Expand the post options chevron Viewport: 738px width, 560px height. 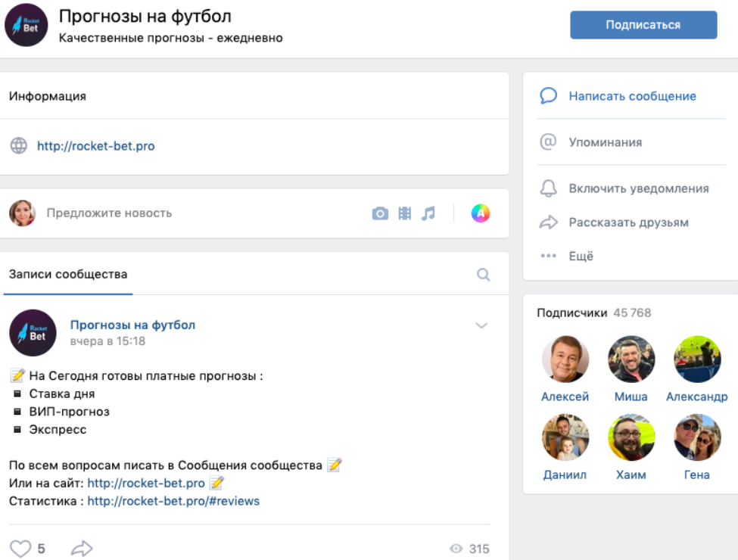(481, 325)
